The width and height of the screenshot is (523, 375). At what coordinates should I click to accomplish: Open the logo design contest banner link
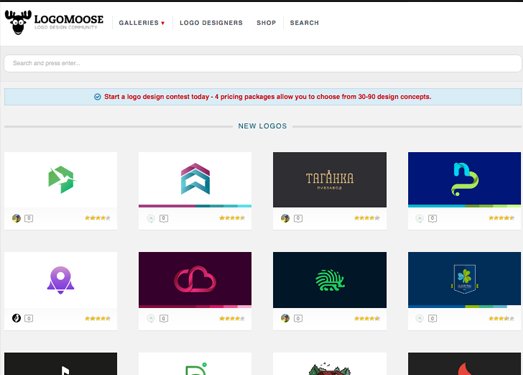coord(268,97)
